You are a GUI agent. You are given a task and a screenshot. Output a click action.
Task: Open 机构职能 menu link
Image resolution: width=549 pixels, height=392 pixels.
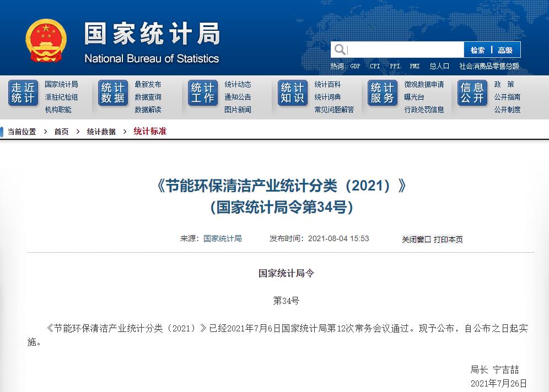pos(58,110)
